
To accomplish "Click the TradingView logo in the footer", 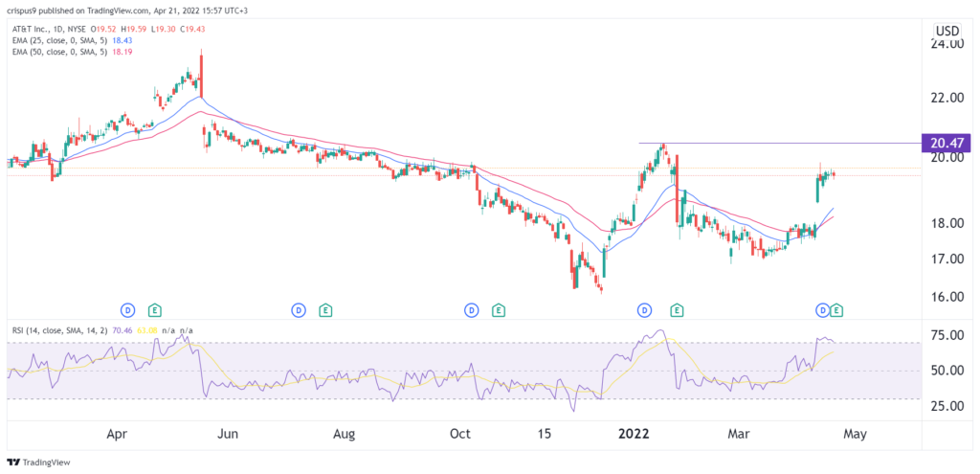I will point(38,463).
